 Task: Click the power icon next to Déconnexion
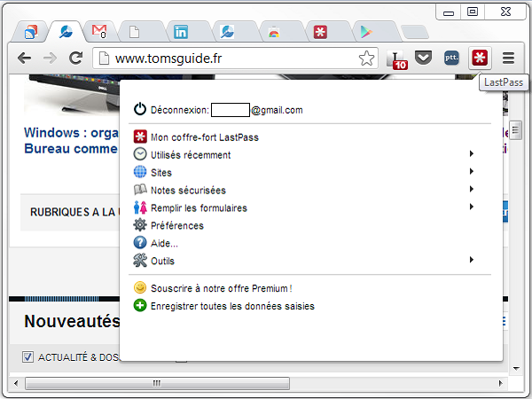coord(140,109)
